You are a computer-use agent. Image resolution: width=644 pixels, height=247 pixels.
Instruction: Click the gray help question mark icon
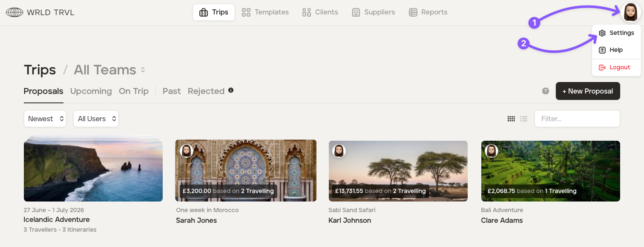(x=545, y=91)
